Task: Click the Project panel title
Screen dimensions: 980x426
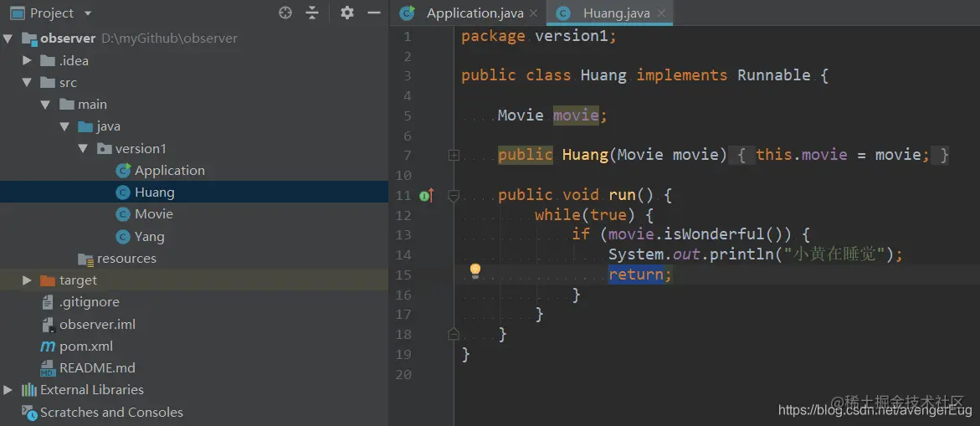Action: [51, 13]
